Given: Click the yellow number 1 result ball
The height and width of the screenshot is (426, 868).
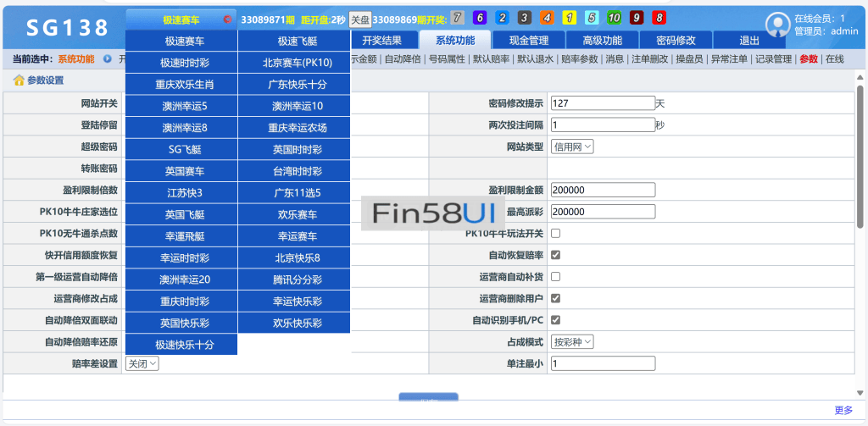Looking at the screenshot, I should point(569,18).
